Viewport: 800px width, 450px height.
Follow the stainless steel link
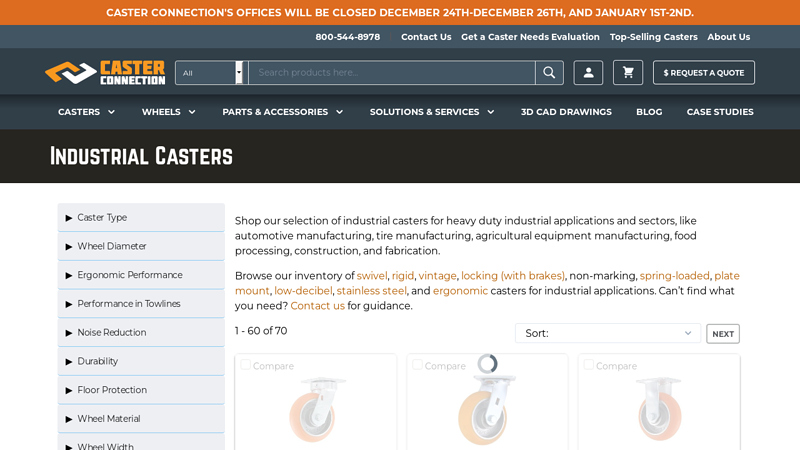[x=371, y=291]
